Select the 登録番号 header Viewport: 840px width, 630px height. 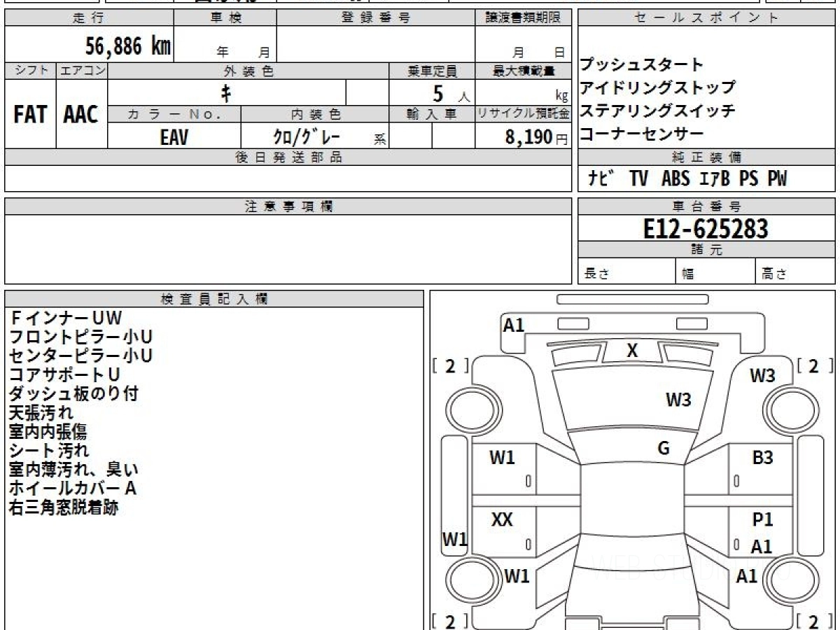(376, 18)
